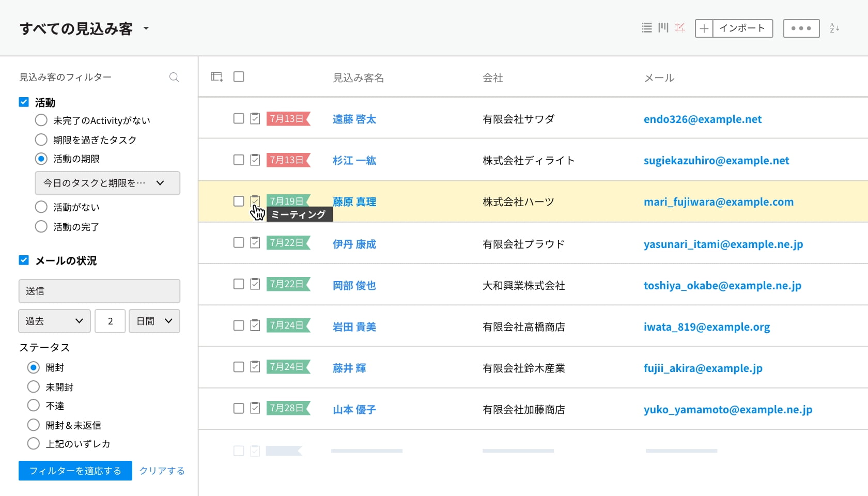The height and width of the screenshot is (496, 868).
Task: Click the A-Z sort icon
Action: 834,28
